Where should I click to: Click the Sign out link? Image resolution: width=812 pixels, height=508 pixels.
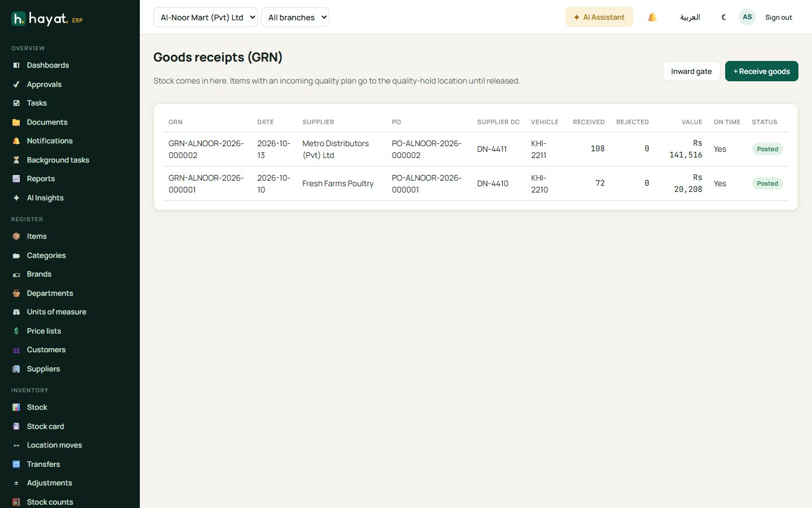(x=778, y=17)
